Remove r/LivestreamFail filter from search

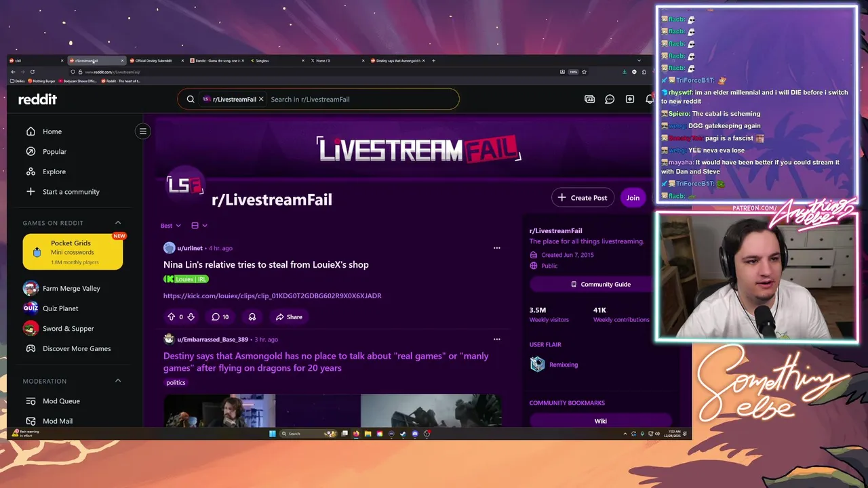[x=261, y=99]
